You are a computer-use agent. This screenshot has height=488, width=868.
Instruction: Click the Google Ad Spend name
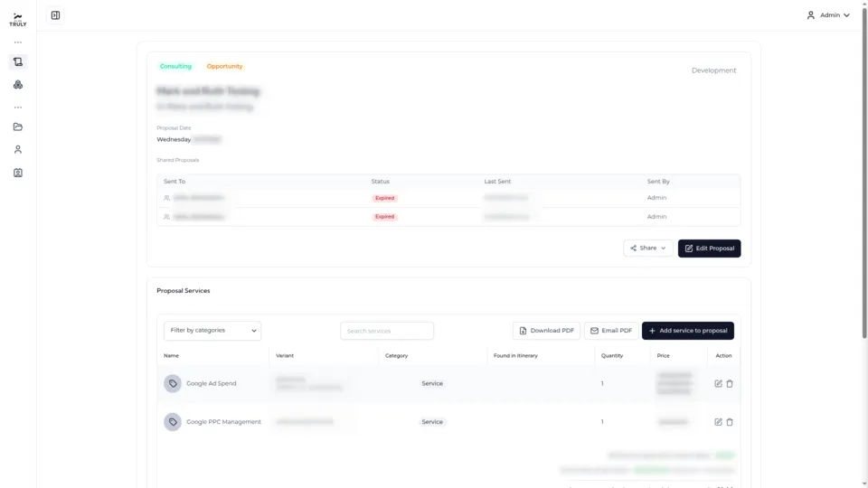[x=211, y=383]
